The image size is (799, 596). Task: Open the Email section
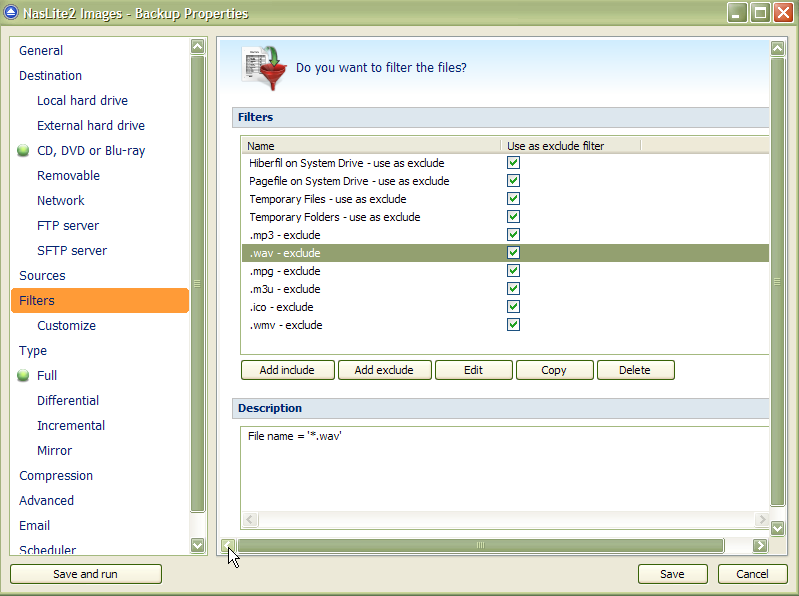[x=35, y=526]
